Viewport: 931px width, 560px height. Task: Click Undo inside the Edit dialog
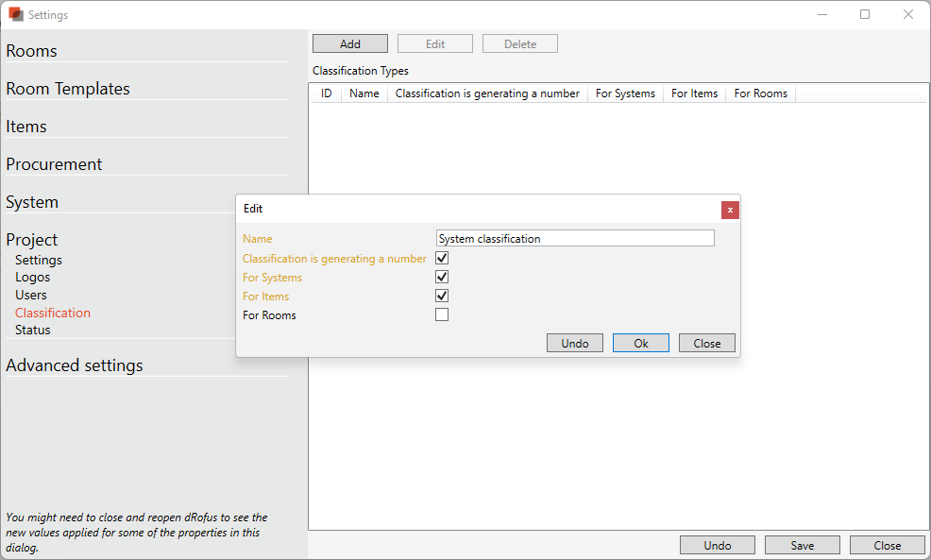pyautogui.click(x=574, y=343)
